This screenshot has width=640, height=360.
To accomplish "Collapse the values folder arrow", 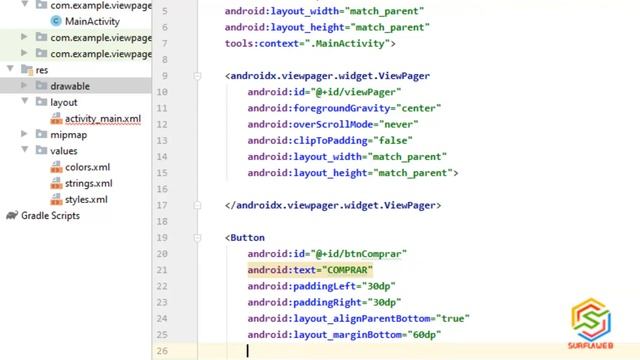I will pyautogui.click(x=25, y=149).
